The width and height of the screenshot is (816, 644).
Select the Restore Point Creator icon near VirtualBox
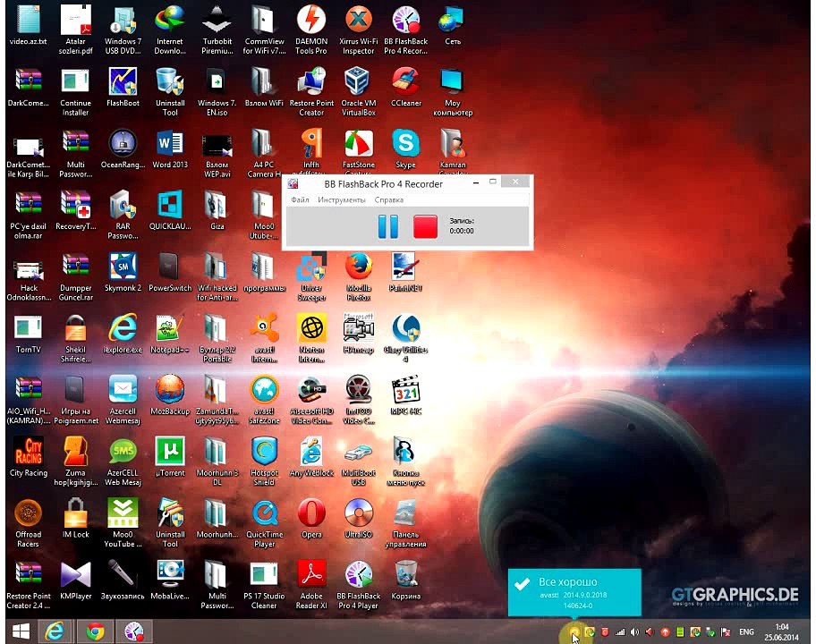tap(311, 92)
